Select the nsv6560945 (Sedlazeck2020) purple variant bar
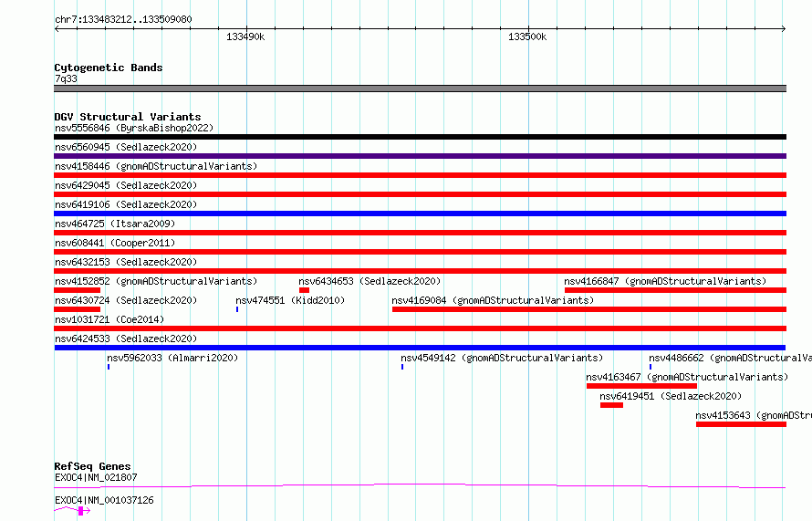 point(420,156)
